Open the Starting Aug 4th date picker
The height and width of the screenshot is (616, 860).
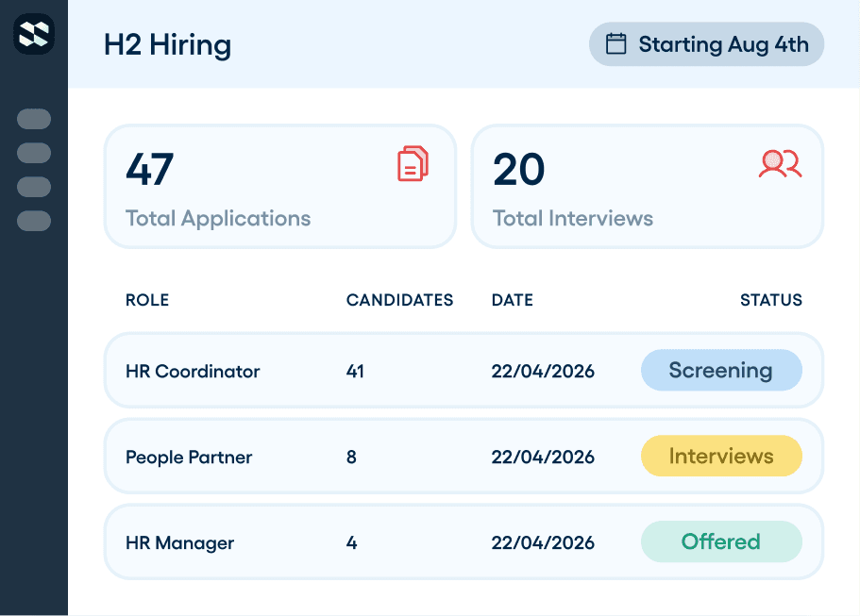[x=706, y=43]
